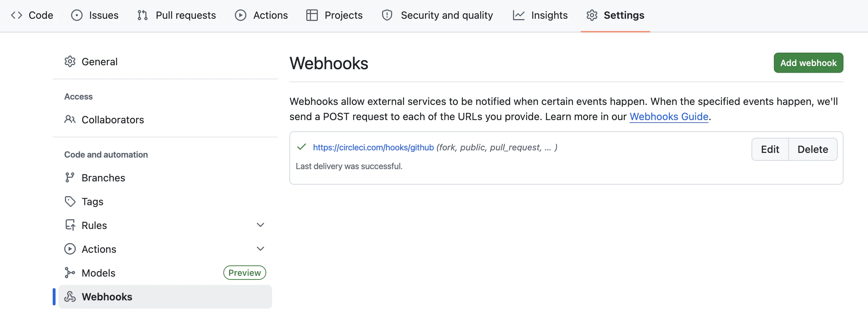Open the Tags settings page
868x313 pixels.
tap(92, 202)
